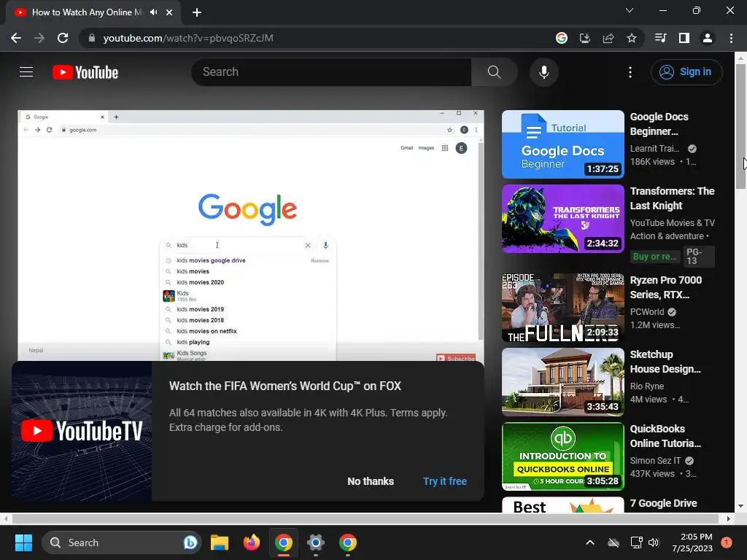Image resolution: width=747 pixels, height=560 pixels.
Task: Open Google Docs Beginner tutorial thumbnail
Action: 562,144
